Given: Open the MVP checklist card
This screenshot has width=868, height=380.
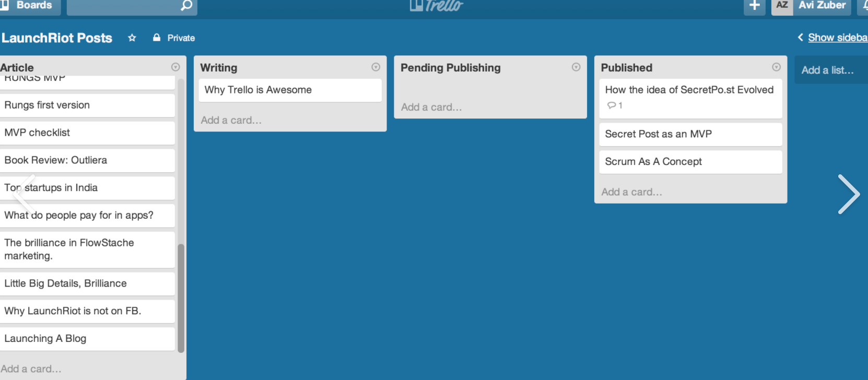Looking at the screenshot, I should (87, 133).
